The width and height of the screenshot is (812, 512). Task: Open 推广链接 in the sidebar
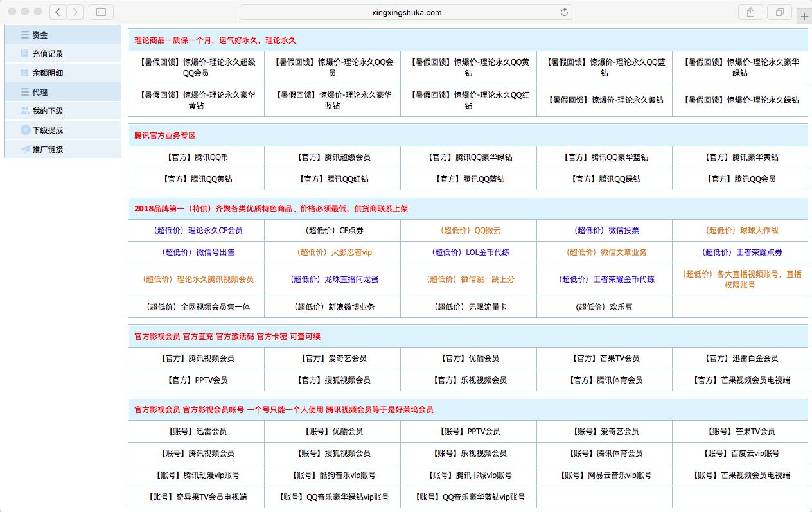(48, 149)
